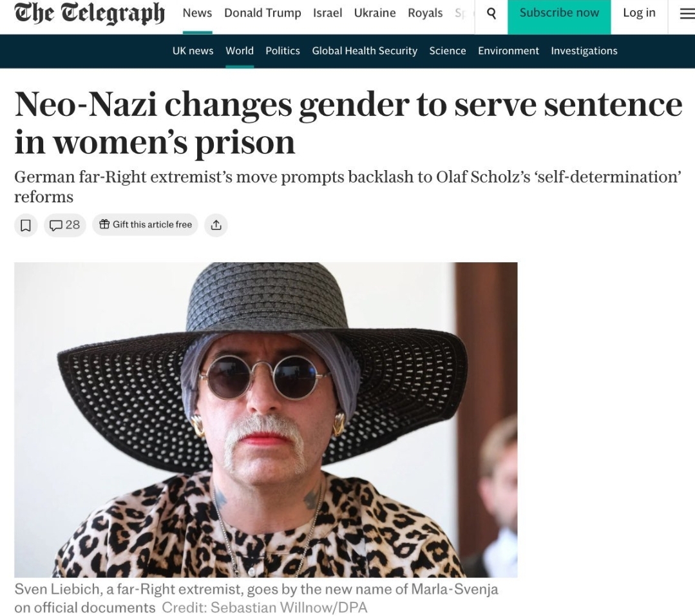
Task: View the article's main photo
Action: (265, 419)
